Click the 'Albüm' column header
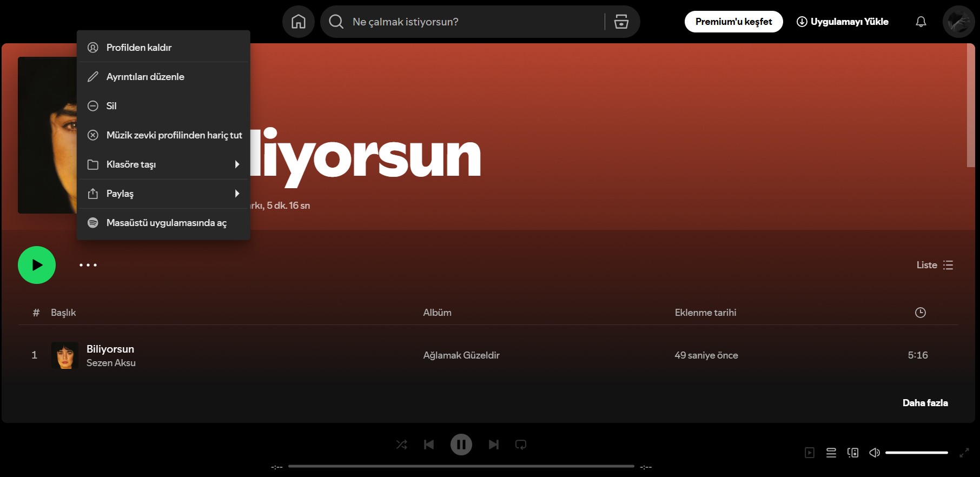This screenshot has height=477, width=980. [x=437, y=313]
